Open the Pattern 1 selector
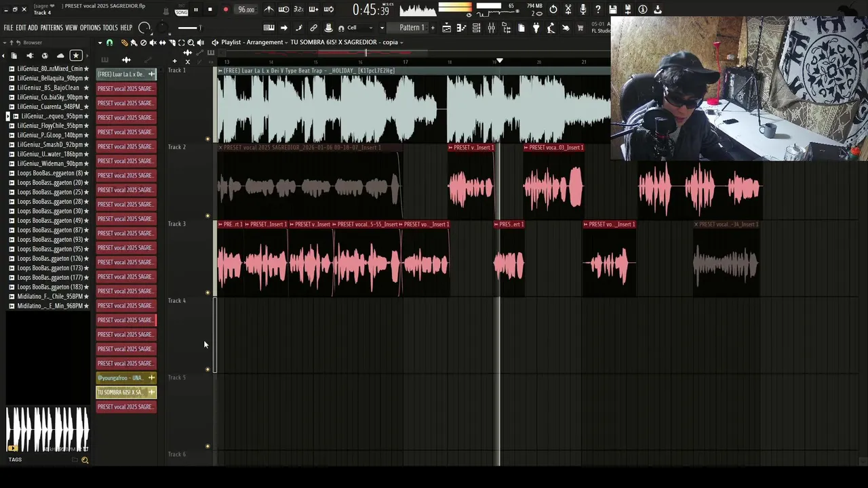This screenshot has height=488, width=868. coord(412,28)
